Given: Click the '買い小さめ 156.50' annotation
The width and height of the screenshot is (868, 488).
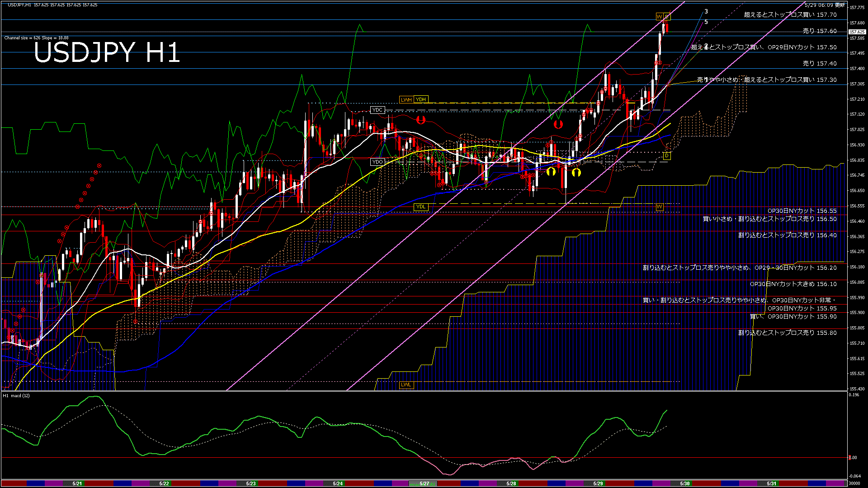Looking at the screenshot, I should (769, 219).
